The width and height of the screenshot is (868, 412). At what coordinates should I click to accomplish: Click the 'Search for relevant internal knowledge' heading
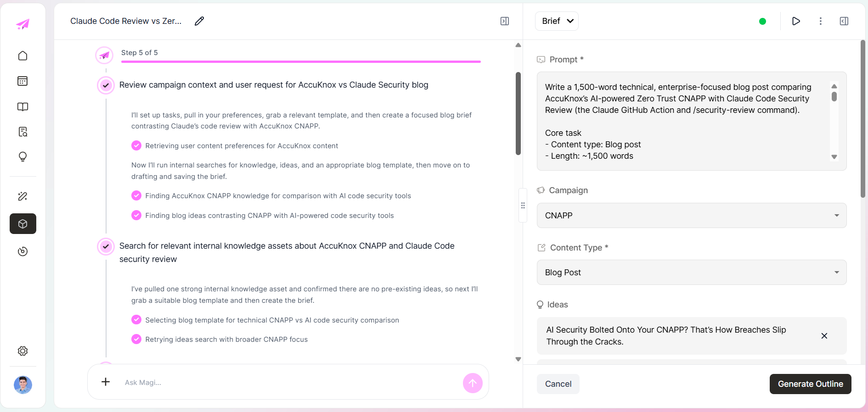[287, 252]
